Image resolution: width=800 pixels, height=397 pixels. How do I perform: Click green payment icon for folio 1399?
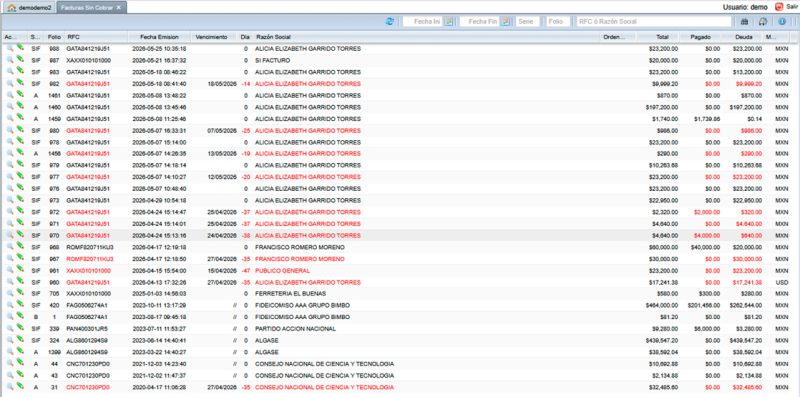(20, 352)
